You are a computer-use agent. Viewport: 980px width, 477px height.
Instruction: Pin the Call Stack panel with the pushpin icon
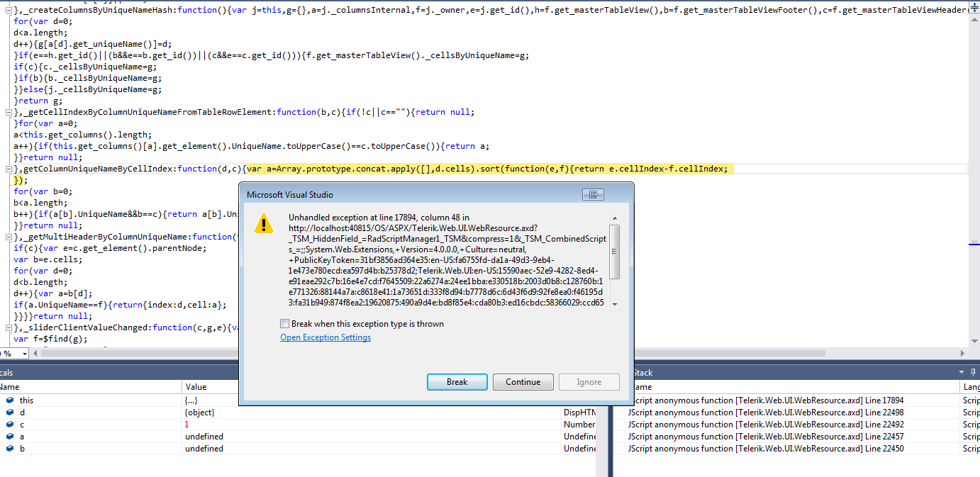point(973,372)
